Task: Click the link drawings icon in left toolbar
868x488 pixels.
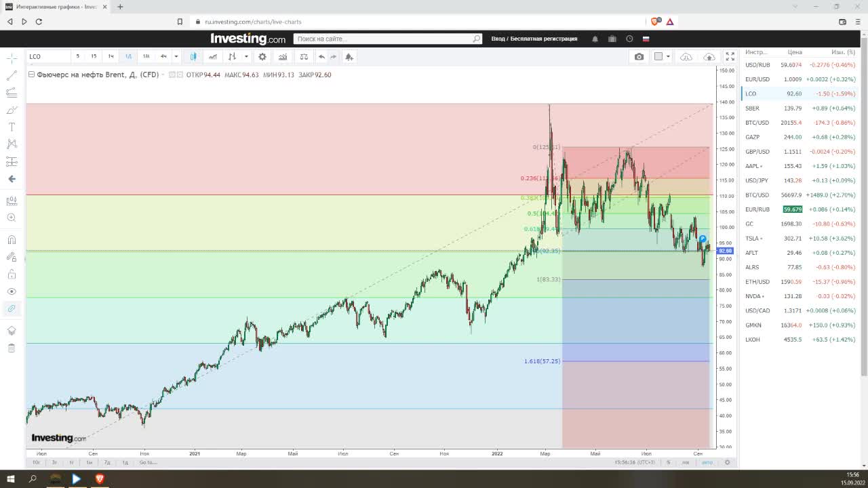Action: [x=12, y=308]
